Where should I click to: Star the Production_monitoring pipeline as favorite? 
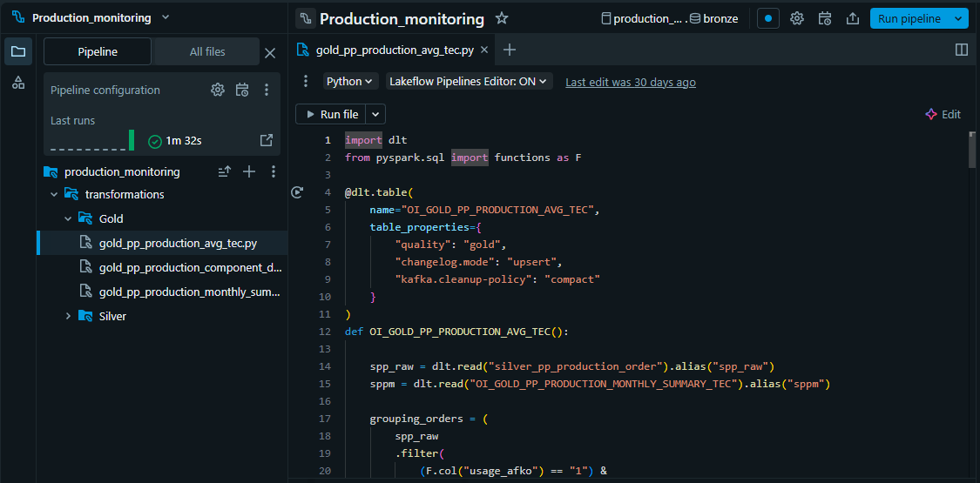pos(502,18)
